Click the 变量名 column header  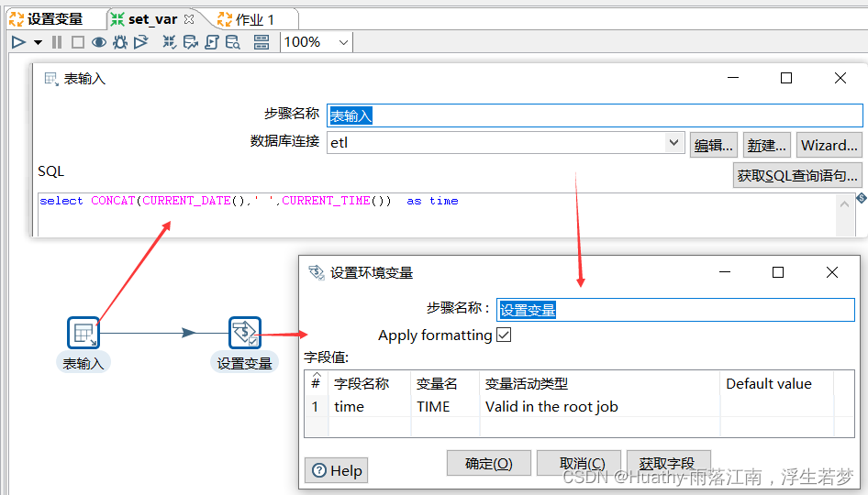pyautogui.click(x=445, y=383)
